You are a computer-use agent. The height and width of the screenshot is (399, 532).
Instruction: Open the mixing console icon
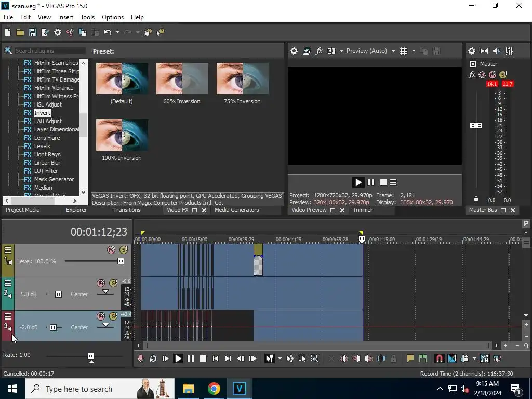click(509, 51)
